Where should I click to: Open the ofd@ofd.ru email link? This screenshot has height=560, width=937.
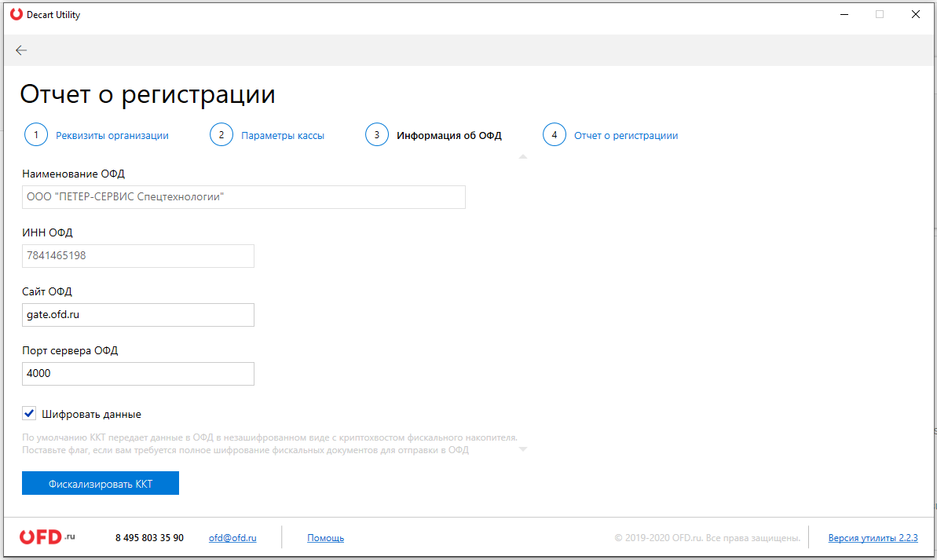pos(232,538)
